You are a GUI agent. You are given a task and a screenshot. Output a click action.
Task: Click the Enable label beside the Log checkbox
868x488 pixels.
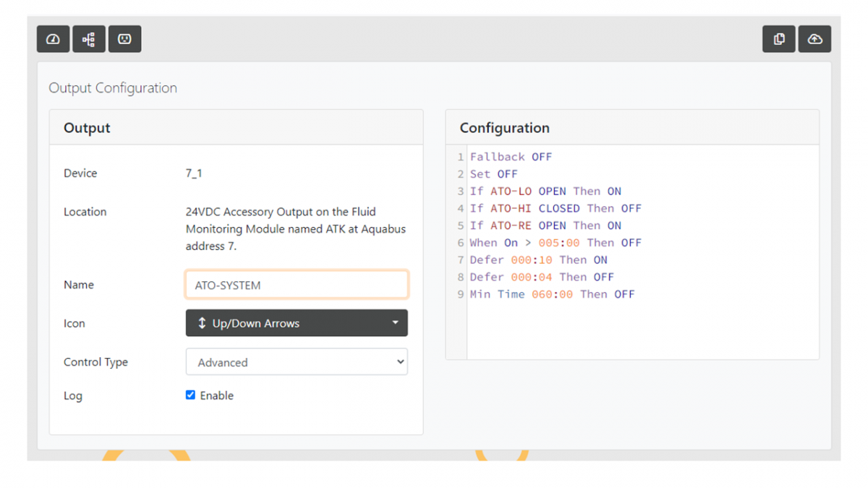(217, 395)
